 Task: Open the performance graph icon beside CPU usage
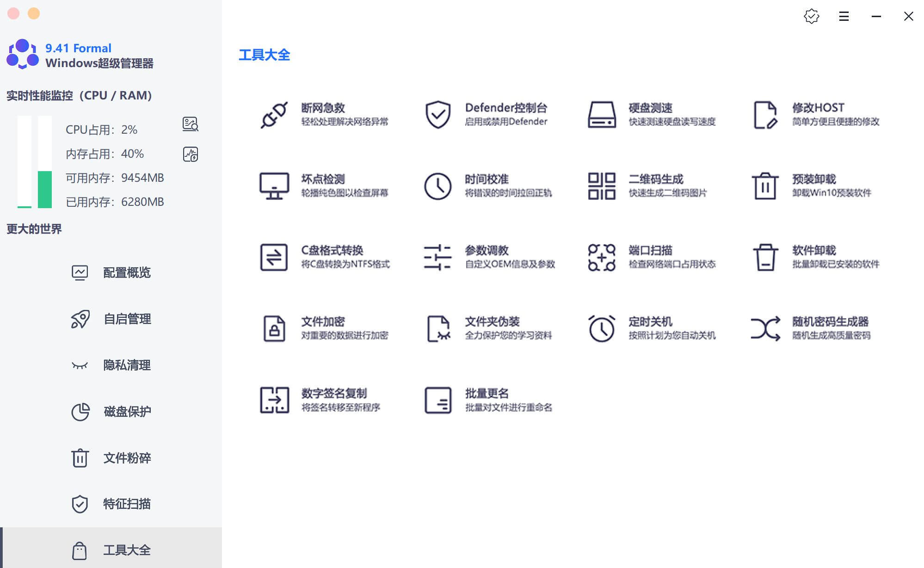[191, 124]
